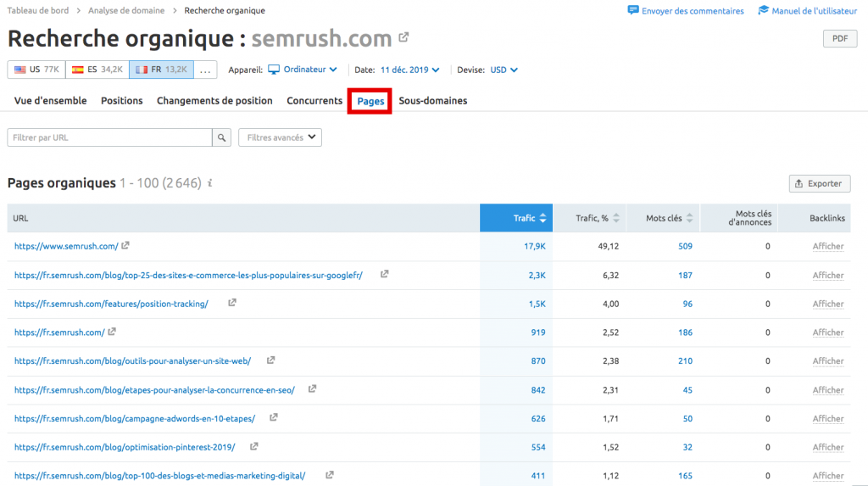
Task: Switch to Pages tab
Action: coord(370,101)
